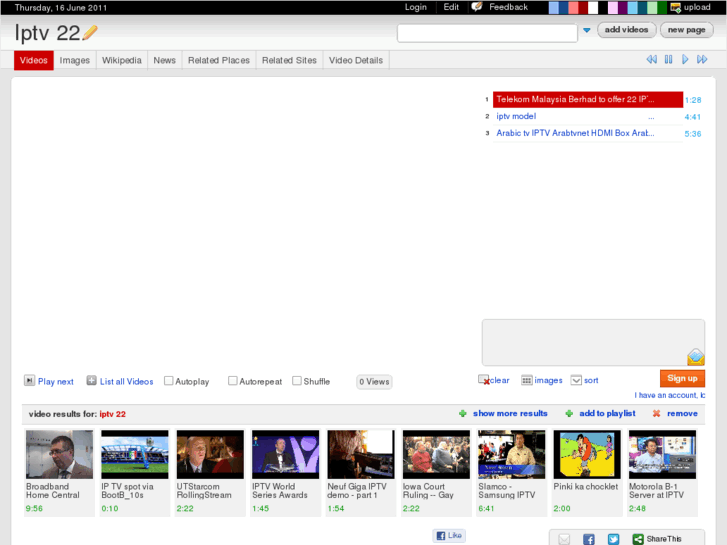727x545 pixels.
Task: Enable the Autorepeat checkbox
Action: pos(233,381)
